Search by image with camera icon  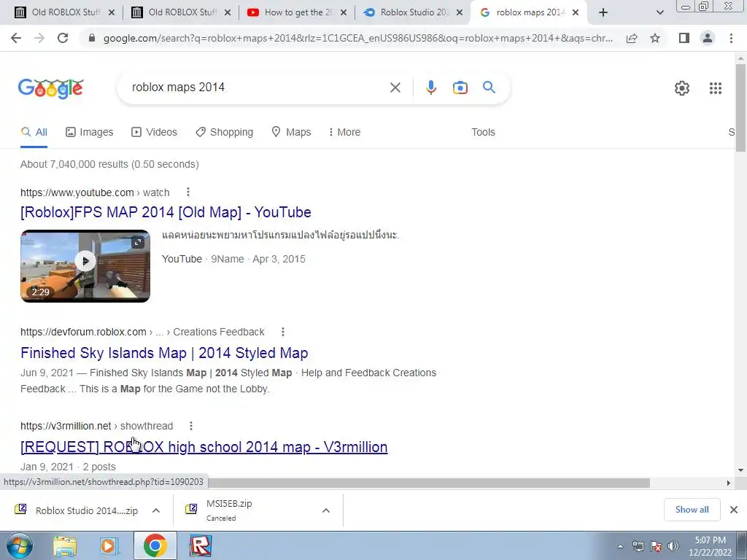click(x=460, y=87)
